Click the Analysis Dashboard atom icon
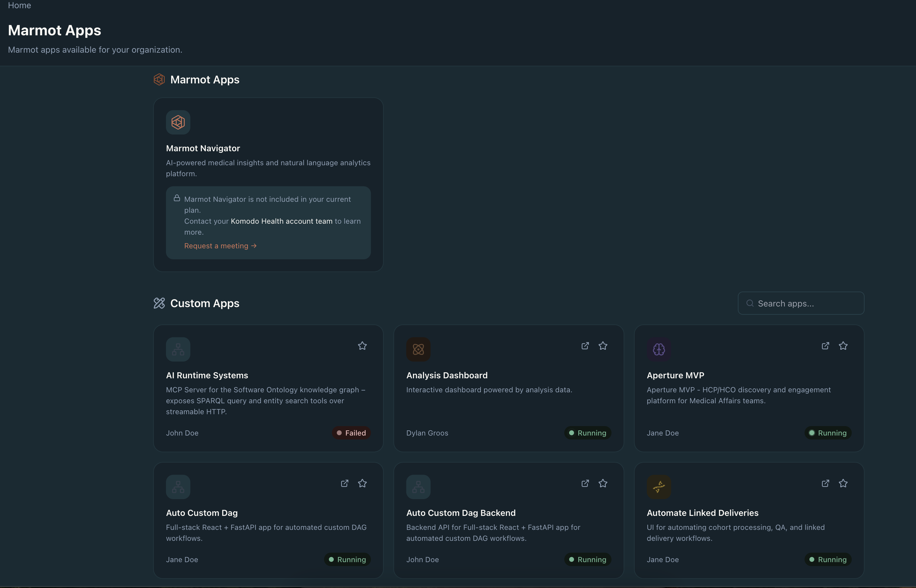 click(x=418, y=349)
